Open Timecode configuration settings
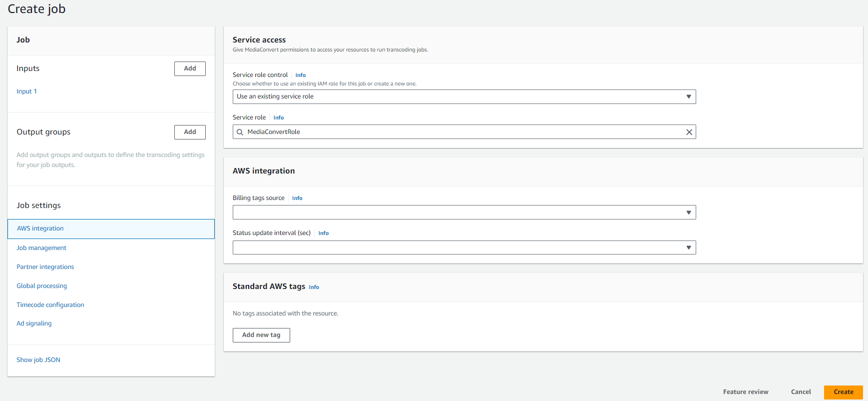This screenshot has height=401, width=868. (50, 305)
